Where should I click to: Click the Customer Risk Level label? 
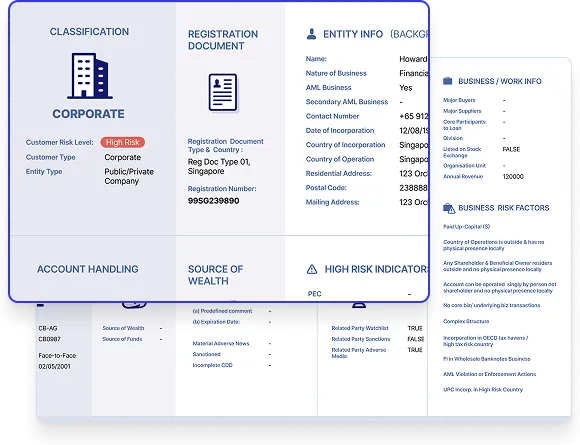[x=59, y=142]
